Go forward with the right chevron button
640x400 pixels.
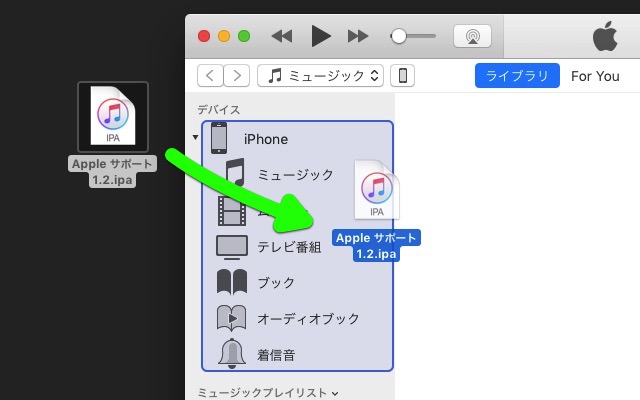[x=237, y=76]
